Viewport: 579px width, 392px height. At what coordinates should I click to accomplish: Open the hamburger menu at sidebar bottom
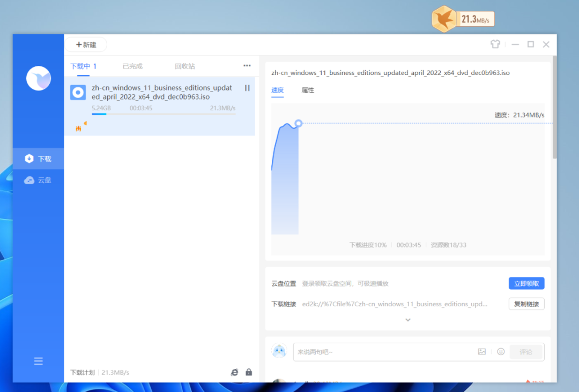(39, 361)
